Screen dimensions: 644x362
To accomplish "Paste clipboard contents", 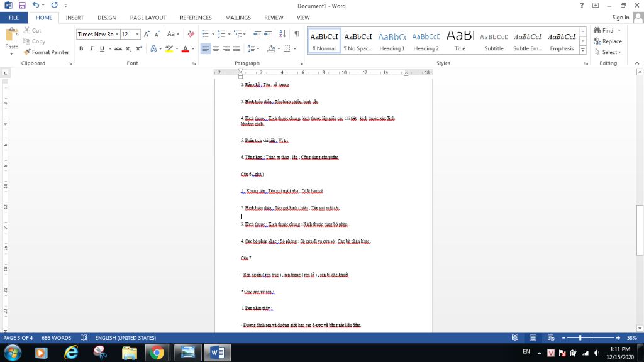I will [11, 41].
